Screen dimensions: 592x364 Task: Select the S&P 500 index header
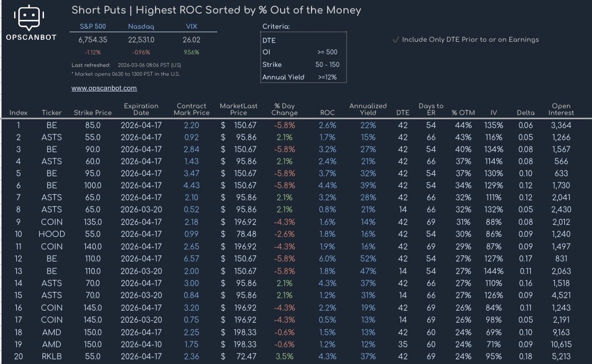(x=93, y=26)
